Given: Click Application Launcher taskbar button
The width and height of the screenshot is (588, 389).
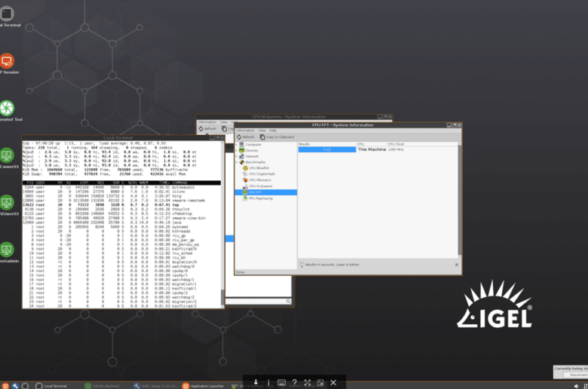Looking at the screenshot, I should point(203,386).
